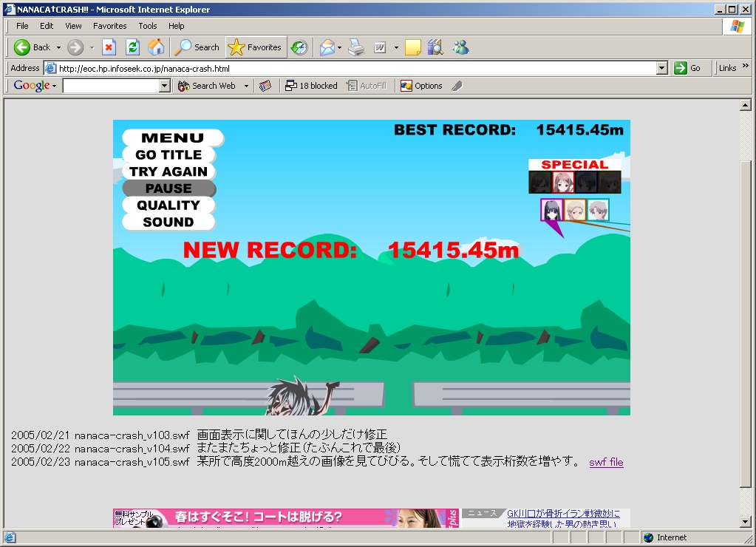Click GO TITLE in the game menu
756x547 pixels.
[168, 154]
